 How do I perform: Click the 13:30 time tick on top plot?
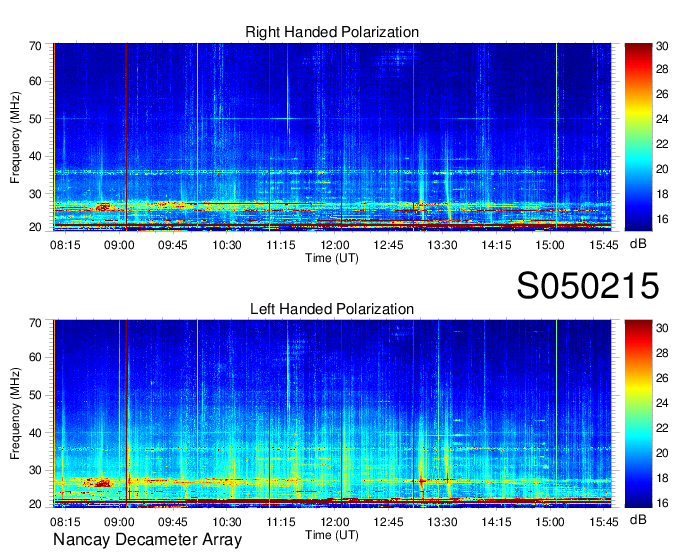[442, 245]
